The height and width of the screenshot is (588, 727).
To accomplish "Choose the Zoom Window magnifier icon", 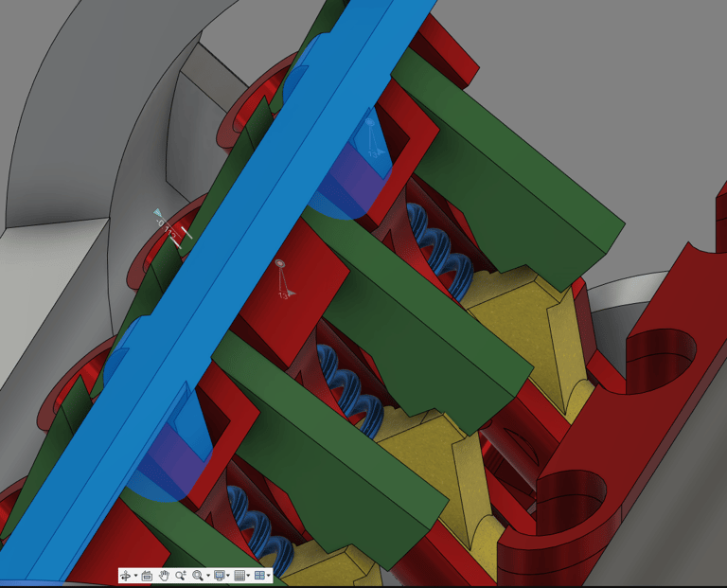I will click(198, 576).
